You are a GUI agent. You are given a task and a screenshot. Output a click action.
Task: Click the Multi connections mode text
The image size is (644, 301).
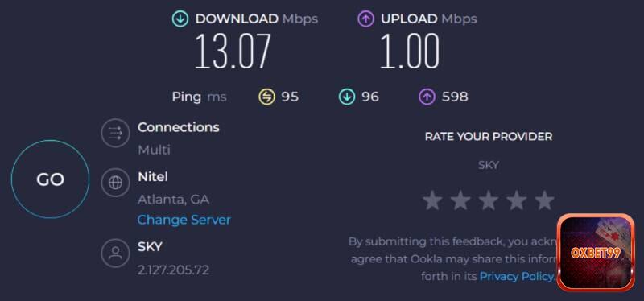pyautogui.click(x=154, y=150)
